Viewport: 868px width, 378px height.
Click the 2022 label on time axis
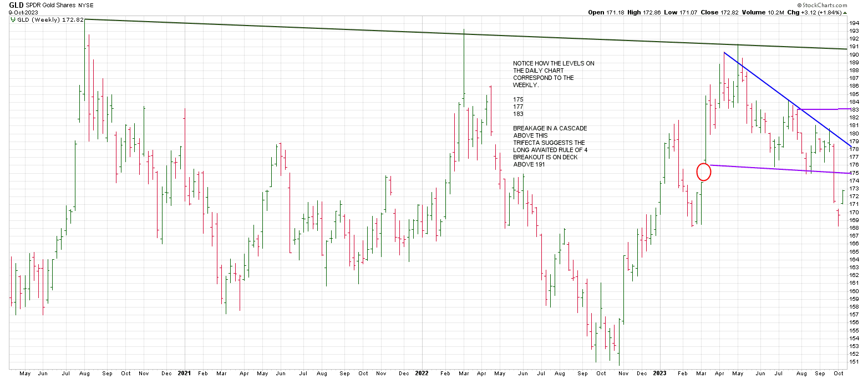423,374
